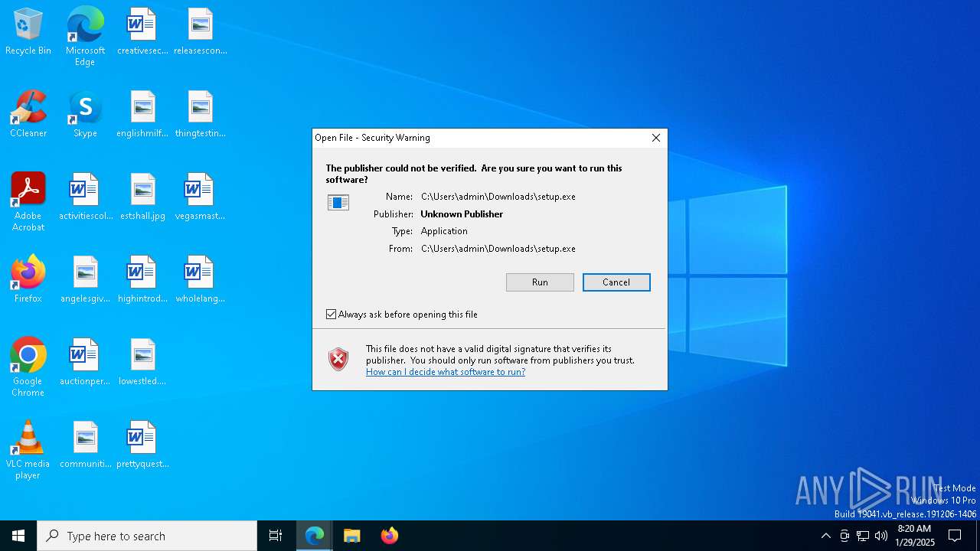Select the thingtestin... image file icon
The width and height of the screenshot is (980, 551).
click(200, 115)
